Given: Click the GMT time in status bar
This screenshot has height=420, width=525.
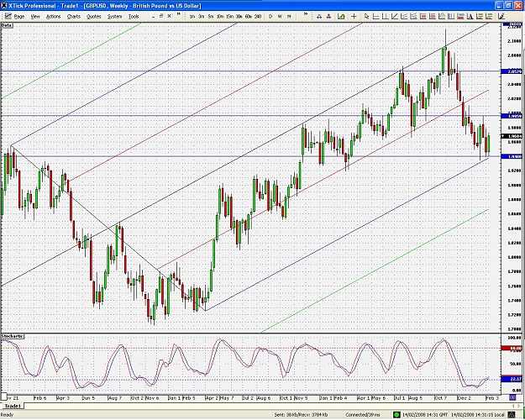Looking at the screenshot, I should (x=425, y=415).
